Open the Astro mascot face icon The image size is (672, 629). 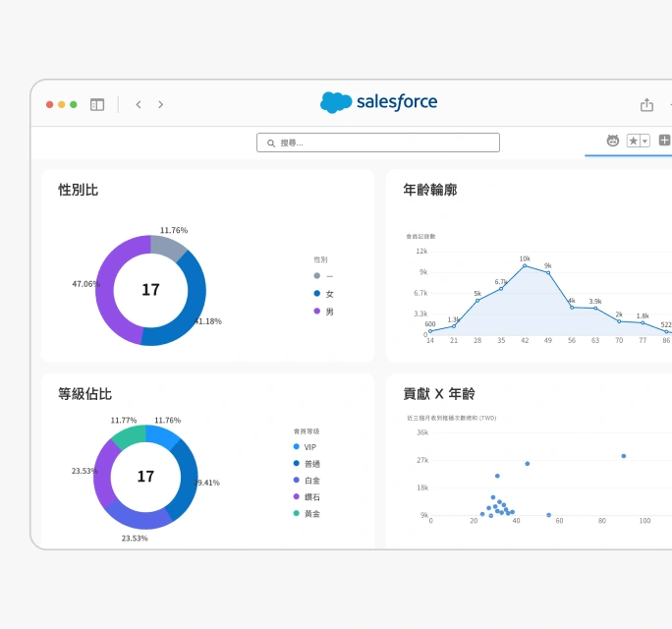tap(613, 141)
